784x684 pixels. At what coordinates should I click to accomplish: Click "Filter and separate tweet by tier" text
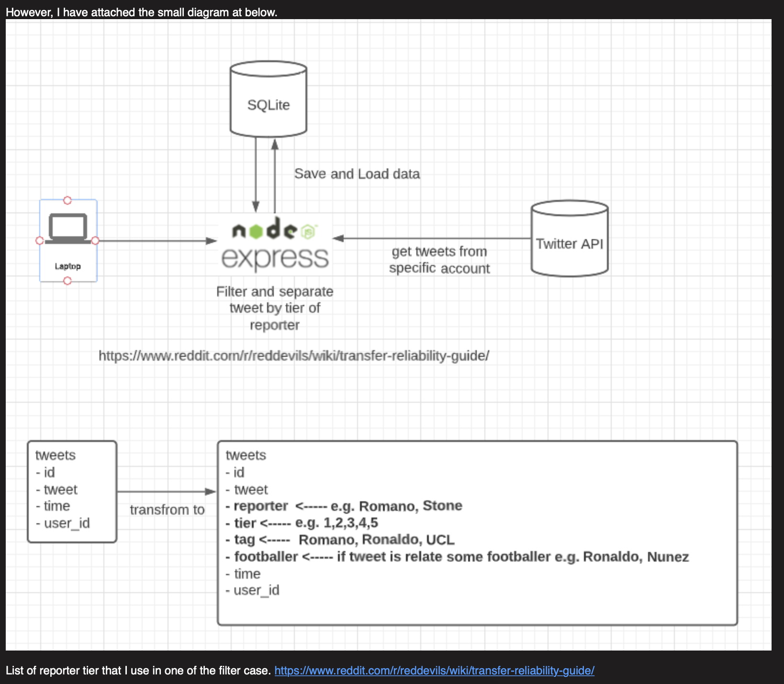pos(275,308)
